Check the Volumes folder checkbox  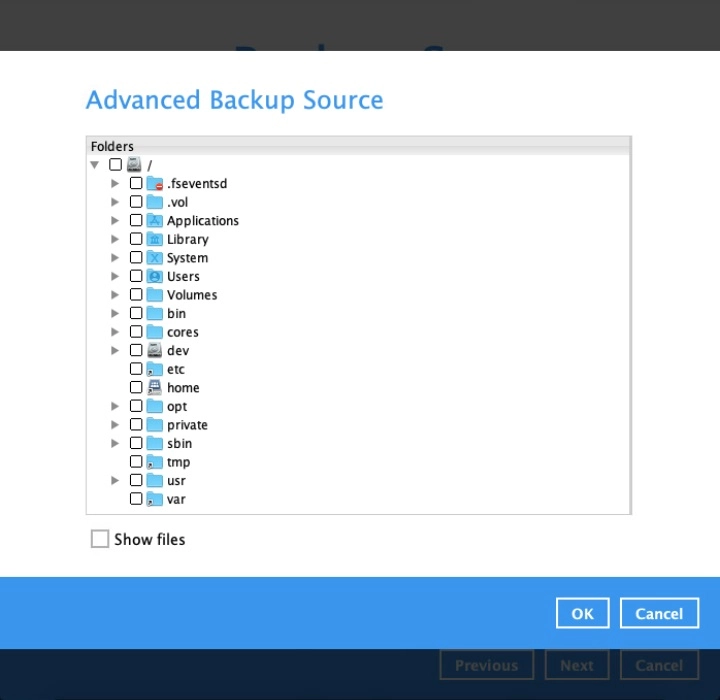point(136,294)
